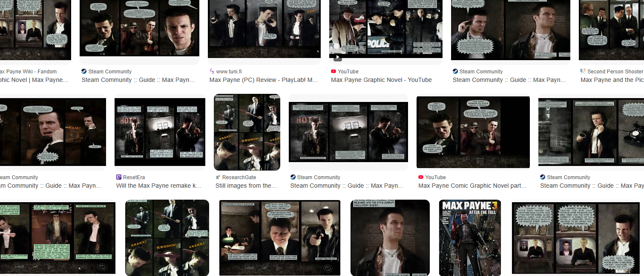This screenshot has height=276, width=644.
Task: Click the 'www.tuni.fi' source name
Action: (x=229, y=72)
